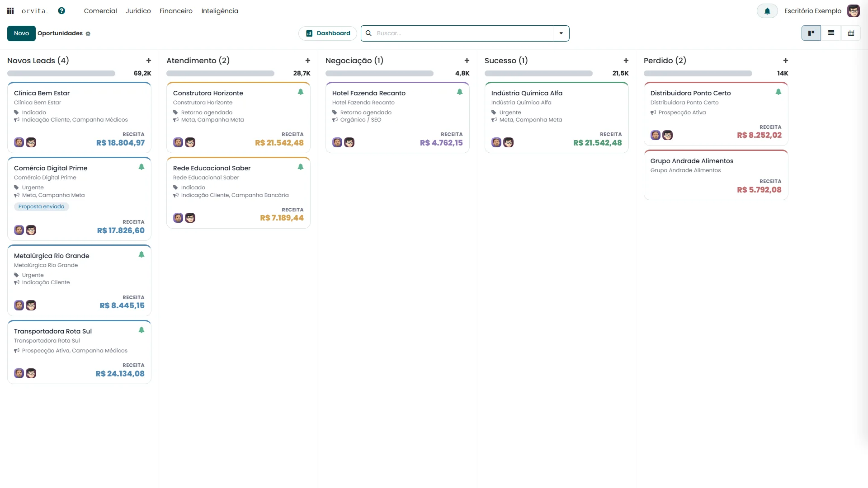
Task: Switch to list view icon
Action: [831, 33]
